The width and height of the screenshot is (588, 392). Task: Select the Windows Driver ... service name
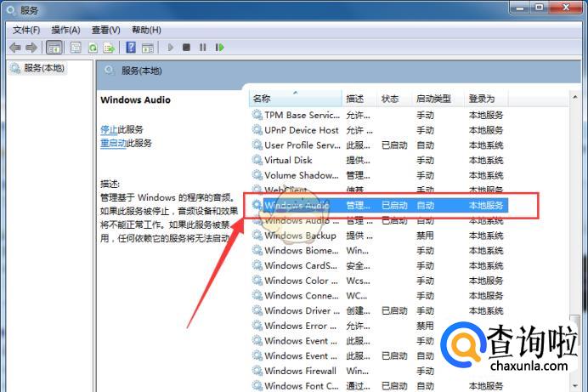(302, 310)
